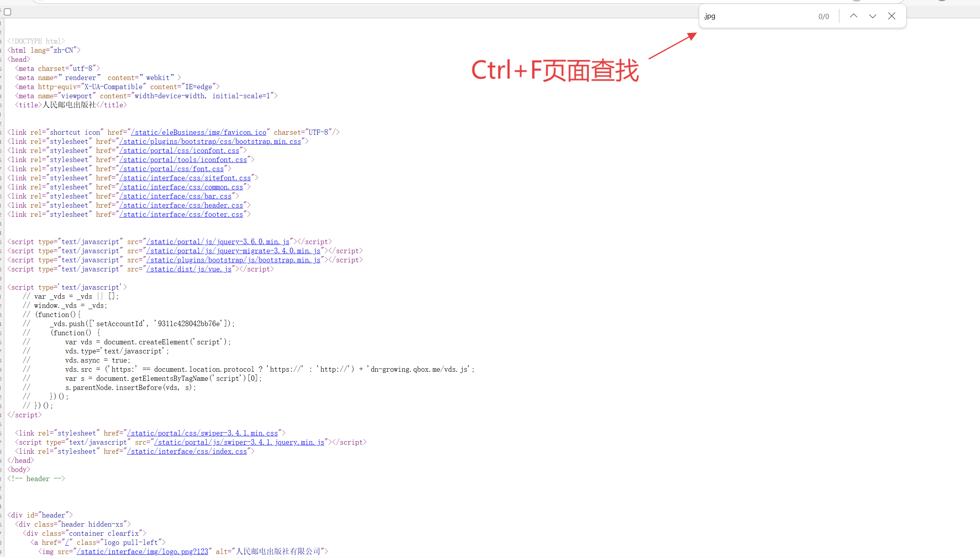The height and width of the screenshot is (558, 980).
Task: Open bootstrap.min.js script link
Action: [x=234, y=260]
